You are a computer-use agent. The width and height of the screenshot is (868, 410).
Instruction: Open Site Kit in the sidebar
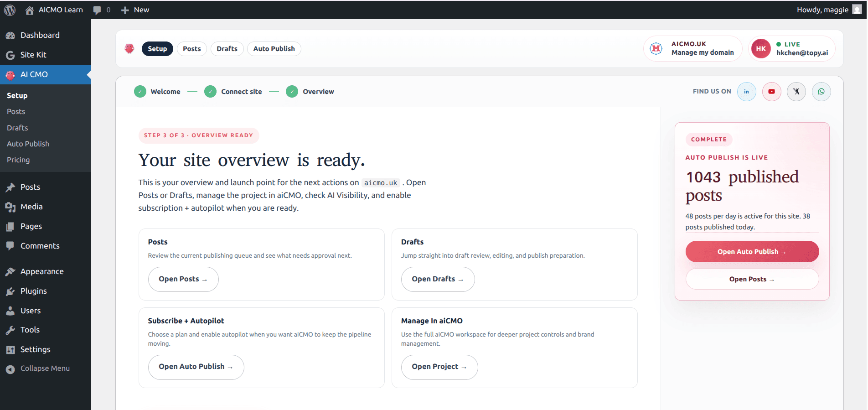(46, 55)
